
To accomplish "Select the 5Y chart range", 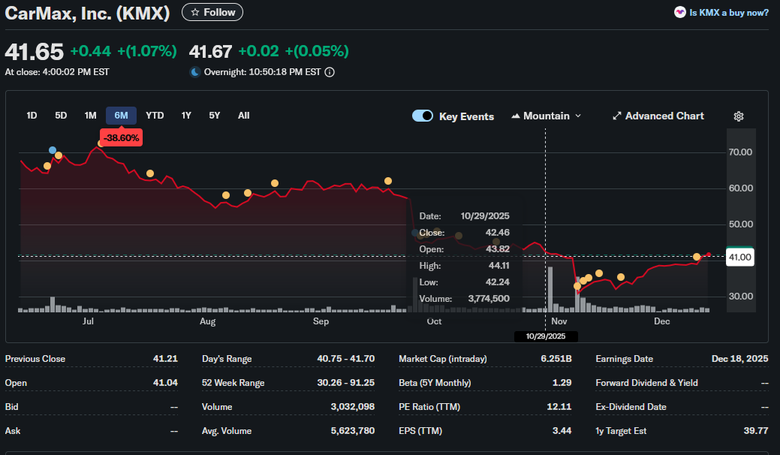I will 214,116.
